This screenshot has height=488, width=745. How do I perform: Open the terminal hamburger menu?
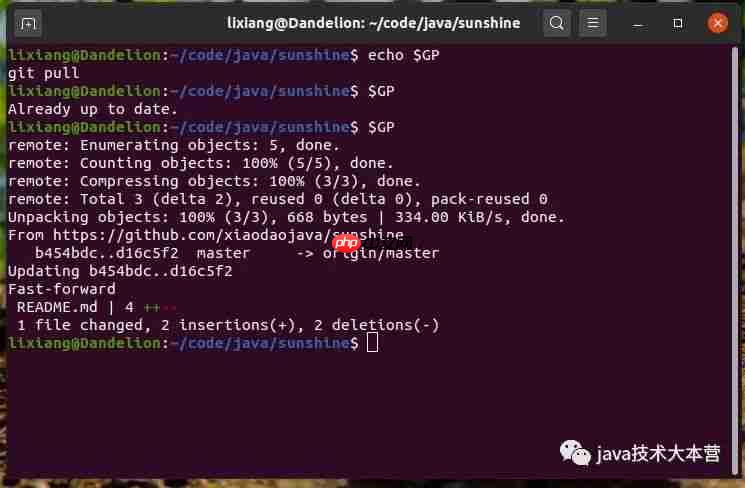(592, 23)
